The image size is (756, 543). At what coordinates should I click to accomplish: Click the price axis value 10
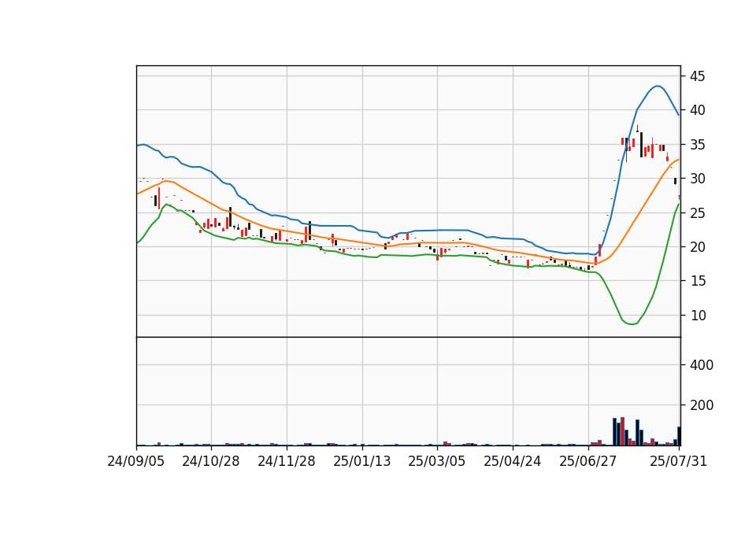tap(697, 316)
